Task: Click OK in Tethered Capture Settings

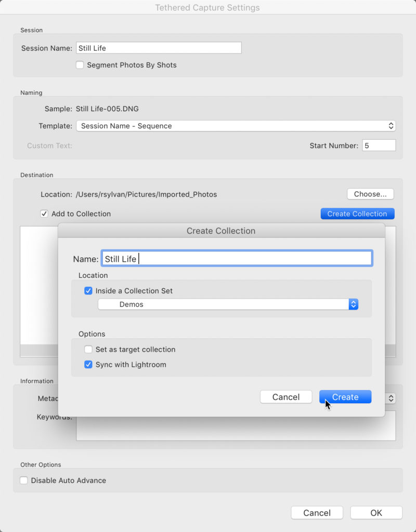Action: [x=376, y=513]
